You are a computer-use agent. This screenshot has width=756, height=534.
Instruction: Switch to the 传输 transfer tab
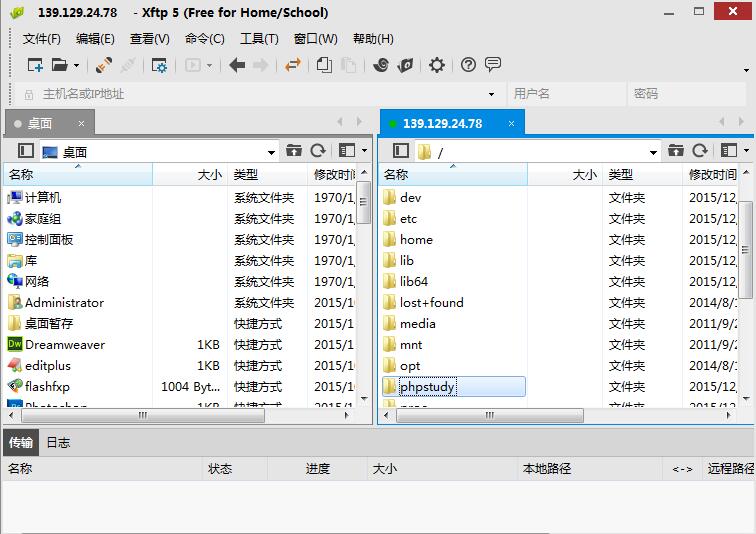pyautogui.click(x=21, y=442)
